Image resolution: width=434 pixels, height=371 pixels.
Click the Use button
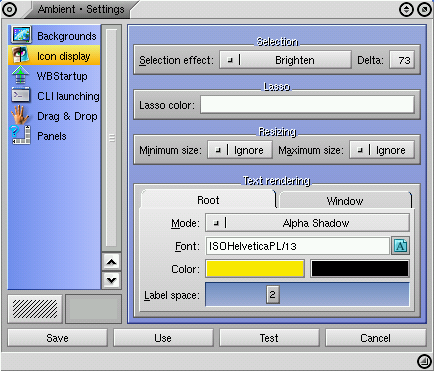click(x=163, y=338)
